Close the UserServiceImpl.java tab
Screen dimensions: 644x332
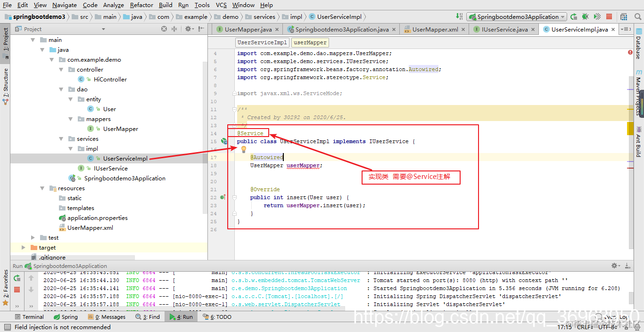point(613,29)
